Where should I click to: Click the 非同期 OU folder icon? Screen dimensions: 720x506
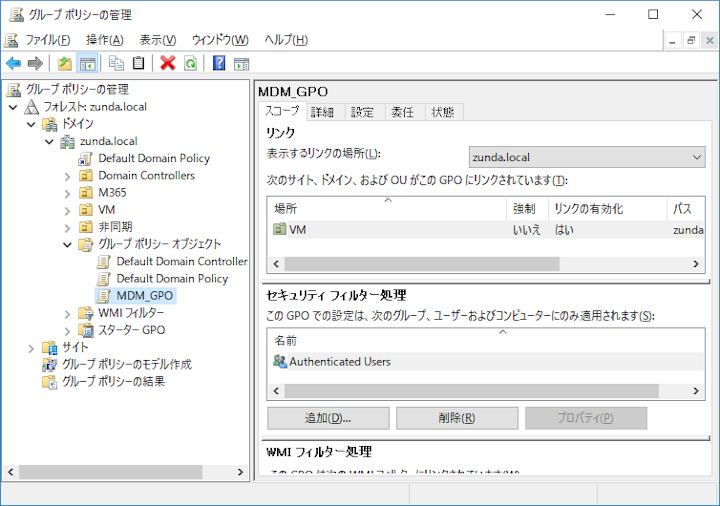(x=86, y=227)
